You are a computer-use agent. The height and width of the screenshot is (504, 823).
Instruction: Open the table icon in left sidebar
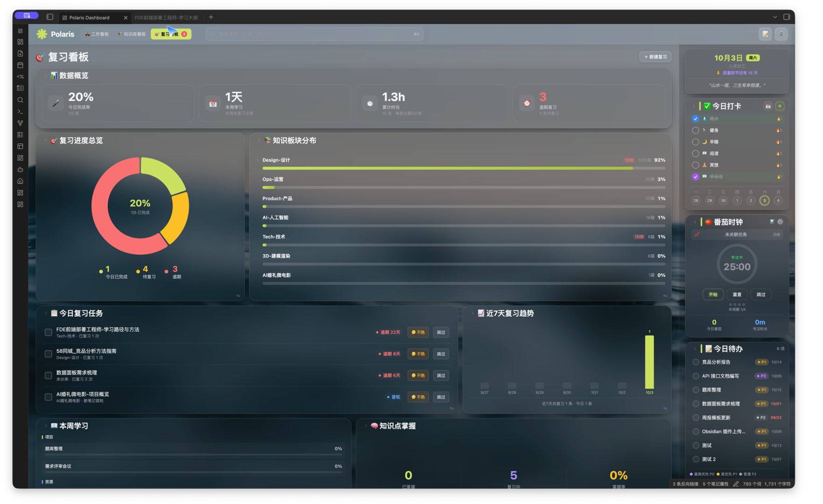click(20, 88)
